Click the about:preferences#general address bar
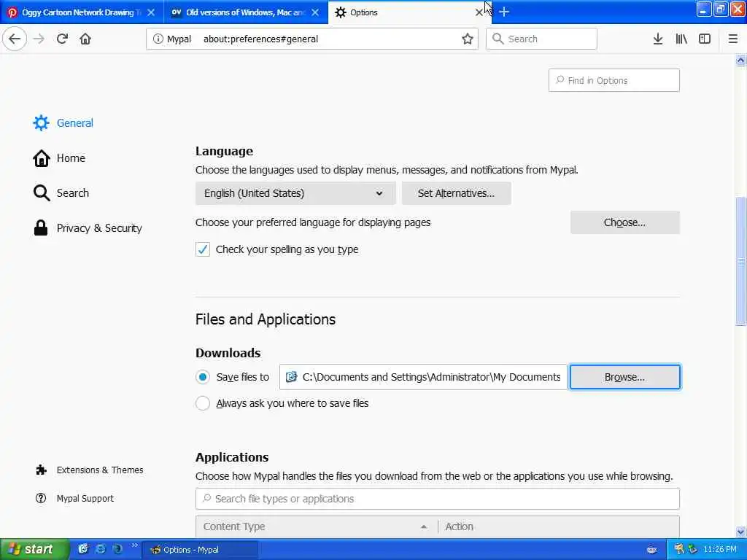Screen dimensions: 747x560 click(x=311, y=39)
